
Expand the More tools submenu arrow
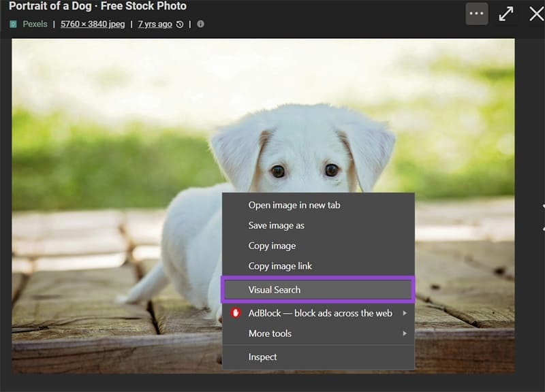pos(405,333)
